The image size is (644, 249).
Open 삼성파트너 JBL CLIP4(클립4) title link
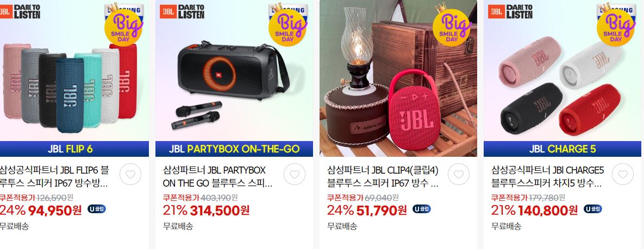coord(383,176)
